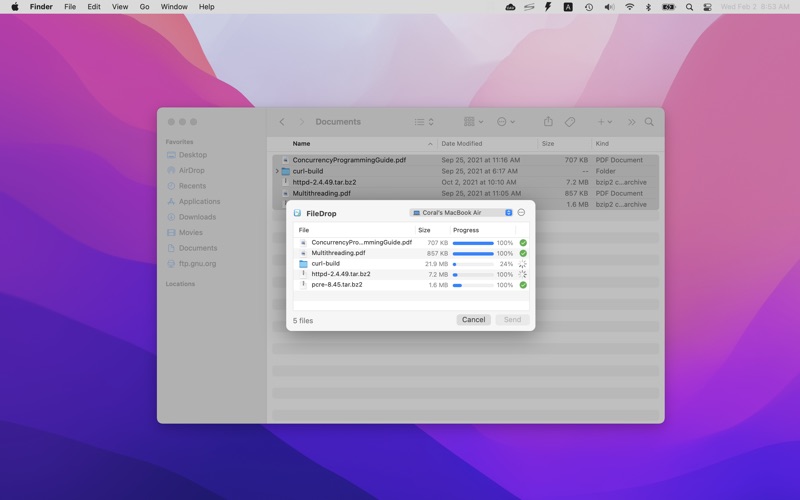This screenshot has width=800, height=500.
Task: Open the Wi-Fi menu bar icon
Action: click(630, 7)
